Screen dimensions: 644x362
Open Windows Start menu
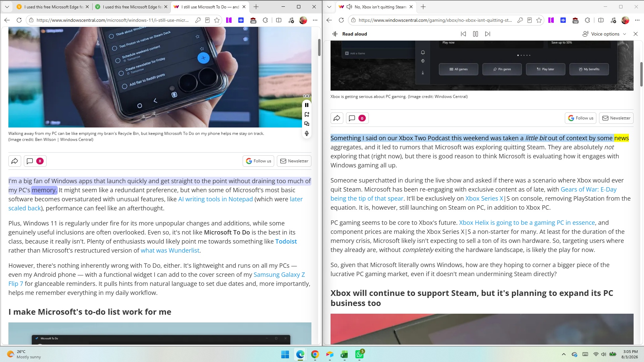(x=285, y=354)
